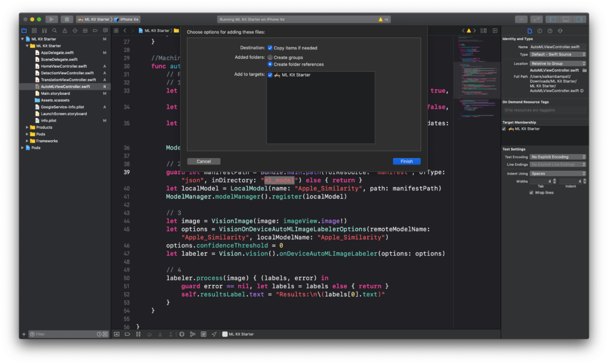Viewport: 608px width, 364px height.
Task: Click the plus button at navigator bottom
Action: tap(24, 334)
